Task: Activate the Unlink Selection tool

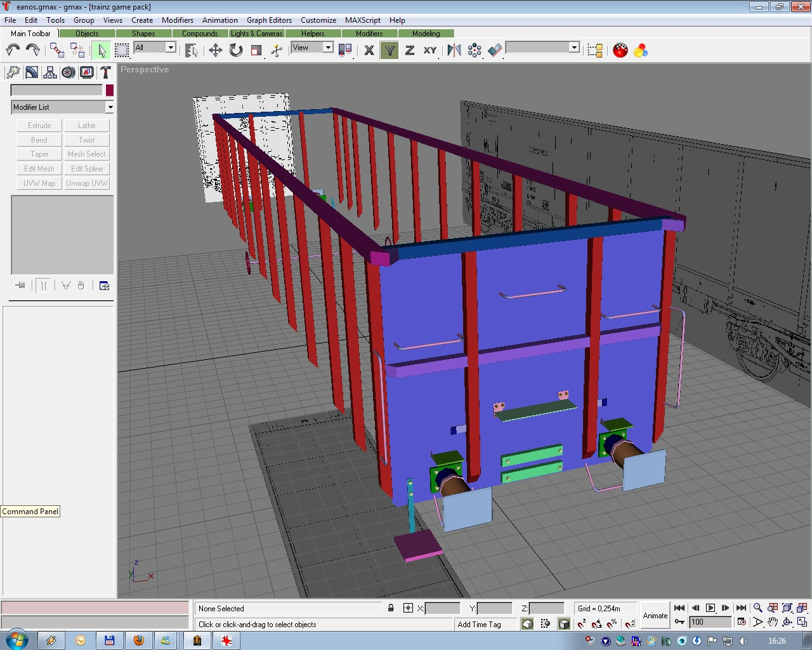Action: (x=77, y=50)
